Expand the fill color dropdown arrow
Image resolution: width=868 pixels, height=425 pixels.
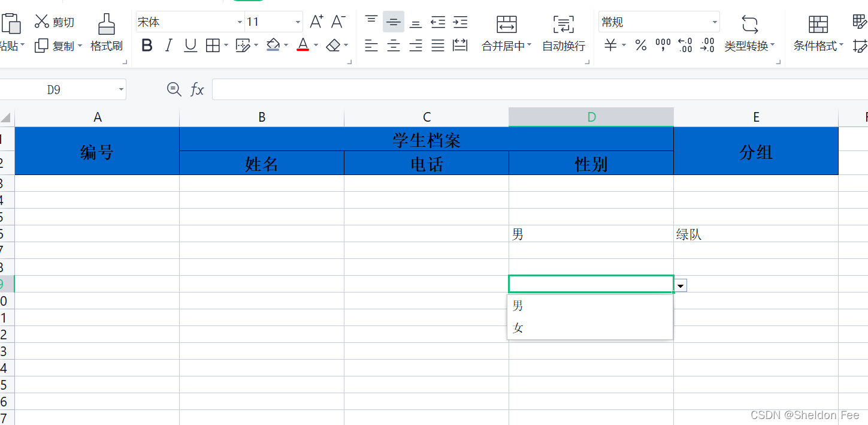pos(286,46)
